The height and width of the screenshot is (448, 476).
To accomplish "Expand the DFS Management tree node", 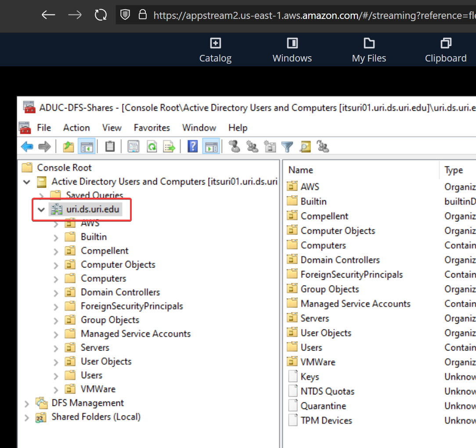I will 27,403.
